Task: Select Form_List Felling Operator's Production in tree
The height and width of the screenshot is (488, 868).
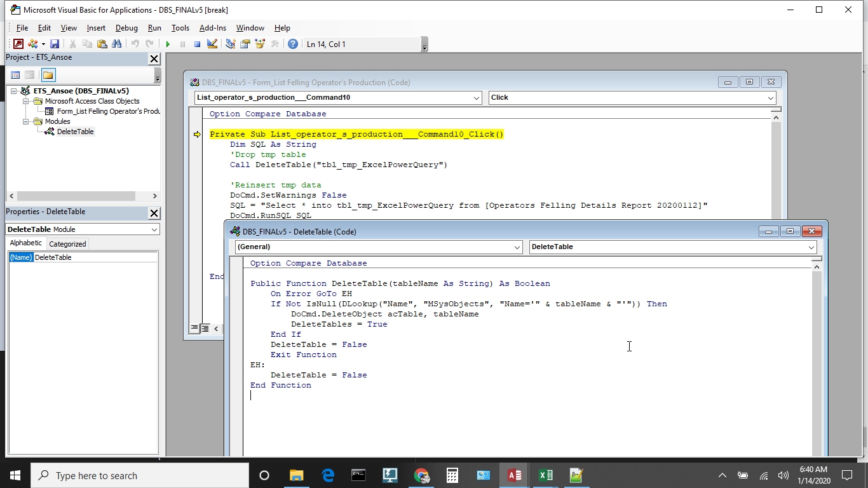Action: 108,111
